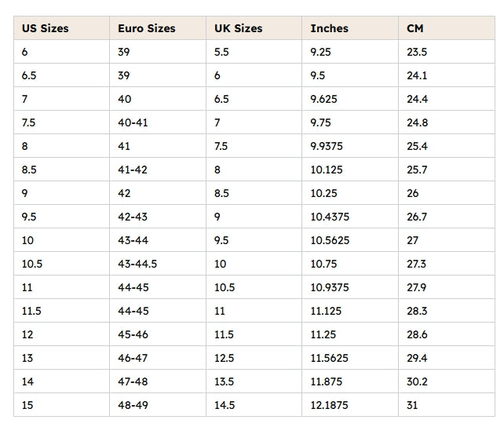The width and height of the screenshot is (504, 427).
Task: Select the 24.4 CM cell
Action: click(x=447, y=99)
